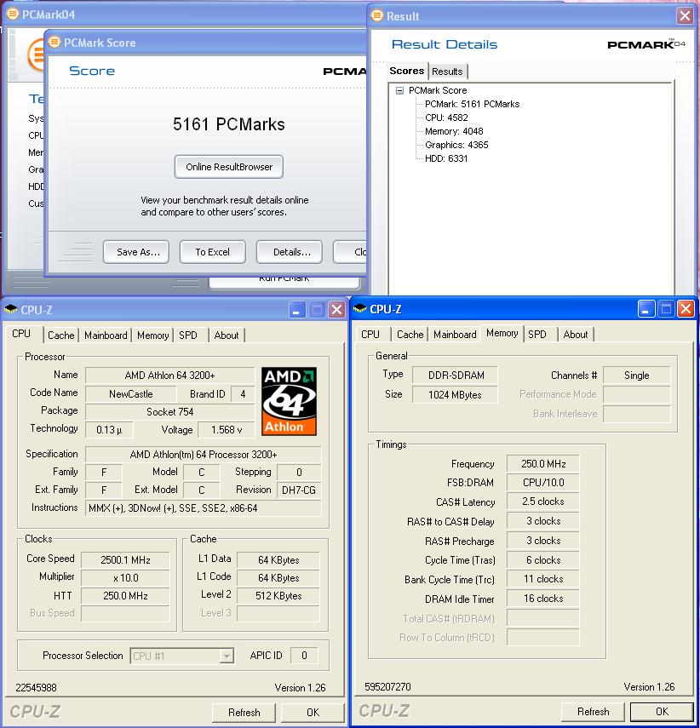Select 'HDD: 6331' tree row

(446, 158)
